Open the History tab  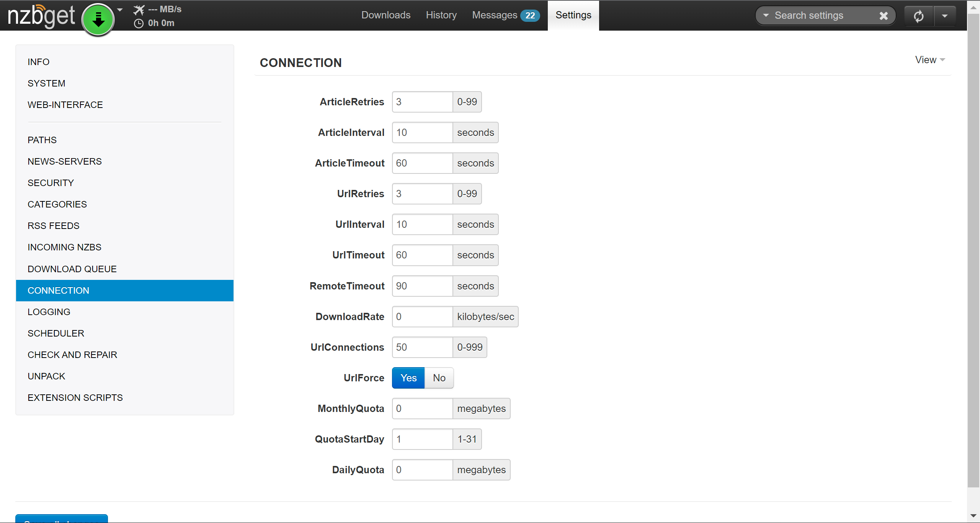pyautogui.click(x=441, y=15)
